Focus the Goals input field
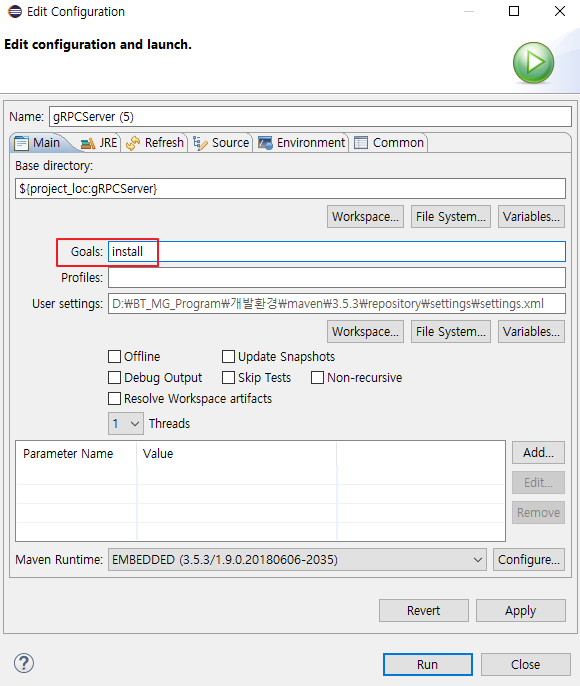 [337, 252]
